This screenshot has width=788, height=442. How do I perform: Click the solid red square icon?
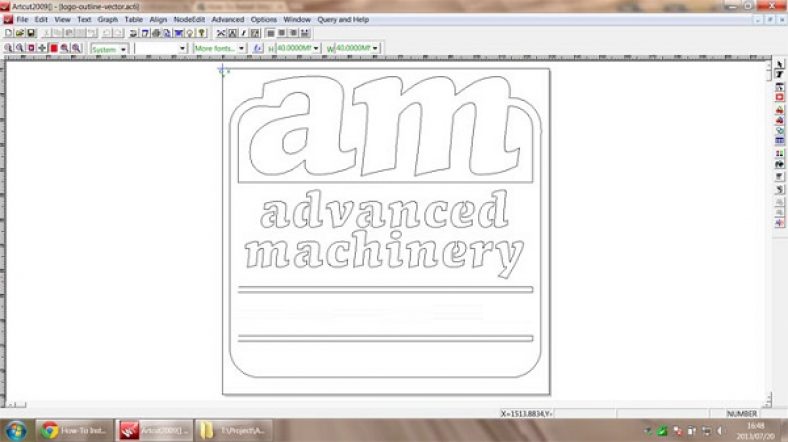coord(54,48)
